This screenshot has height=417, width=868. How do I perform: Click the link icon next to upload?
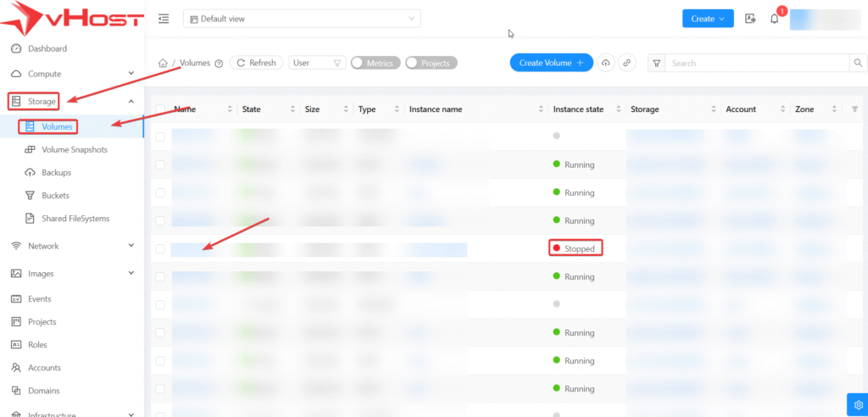pyautogui.click(x=626, y=63)
